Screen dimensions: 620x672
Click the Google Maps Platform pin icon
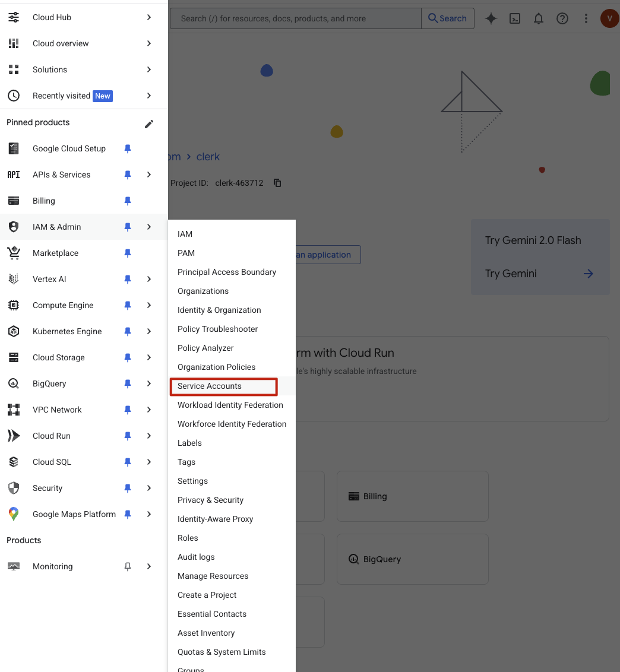click(x=14, y=514)
